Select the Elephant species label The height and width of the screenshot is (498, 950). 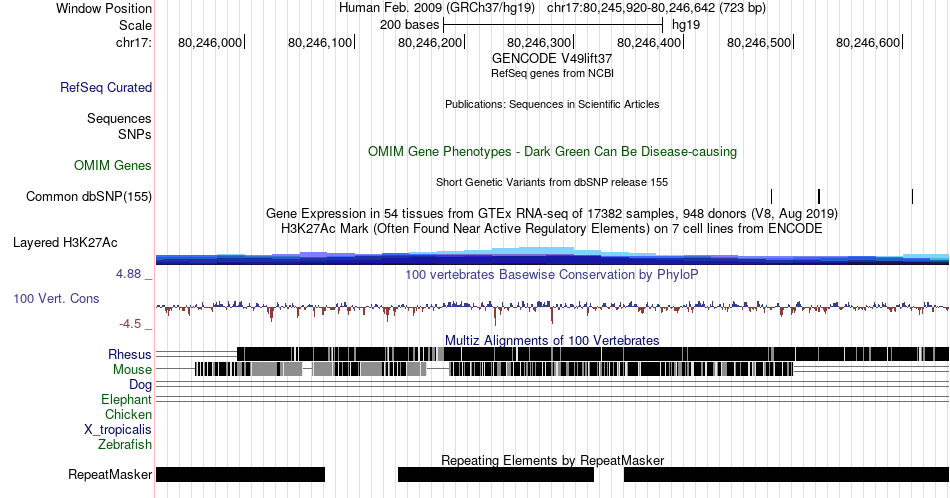(127, 399)
